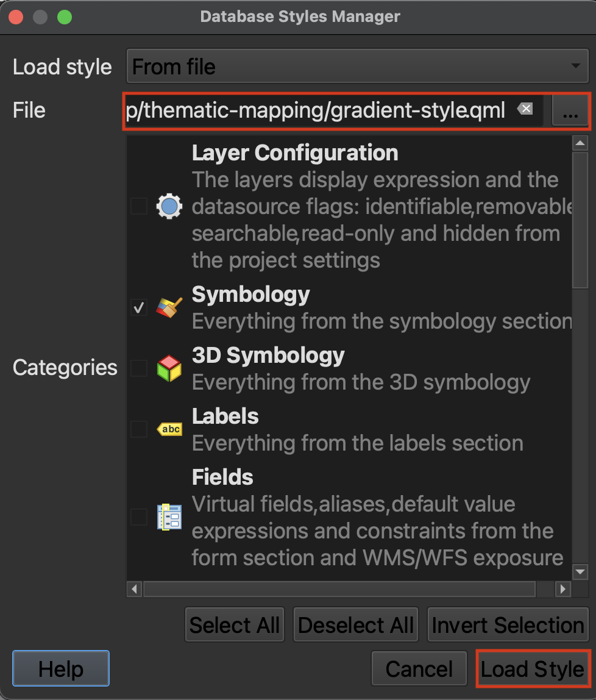Click the Labels abc tag icon
The width and height of the screenshot is (596, 700).
click(169, 429)
